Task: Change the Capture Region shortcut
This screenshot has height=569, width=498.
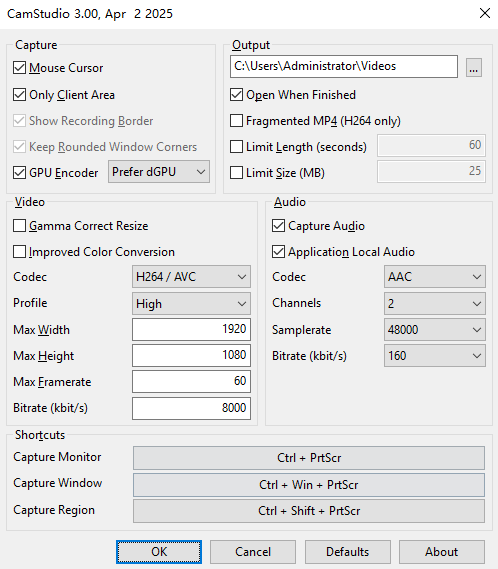Action: coord(309,511)
